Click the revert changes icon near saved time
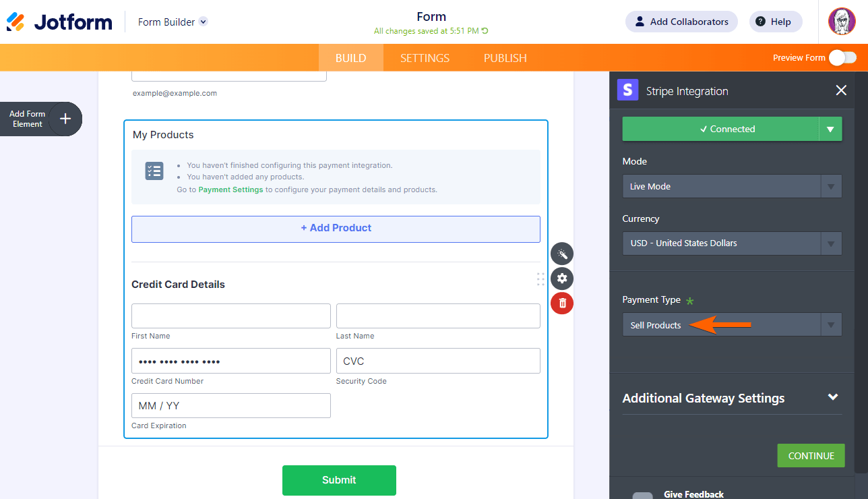The height and width of the screenshot is (499, 868). point(485,31)
